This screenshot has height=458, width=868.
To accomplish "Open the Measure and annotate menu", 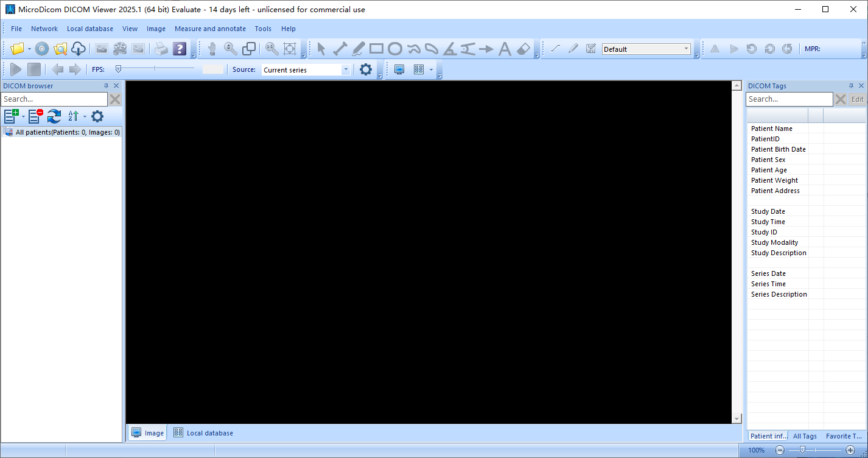I will point(210,29).
